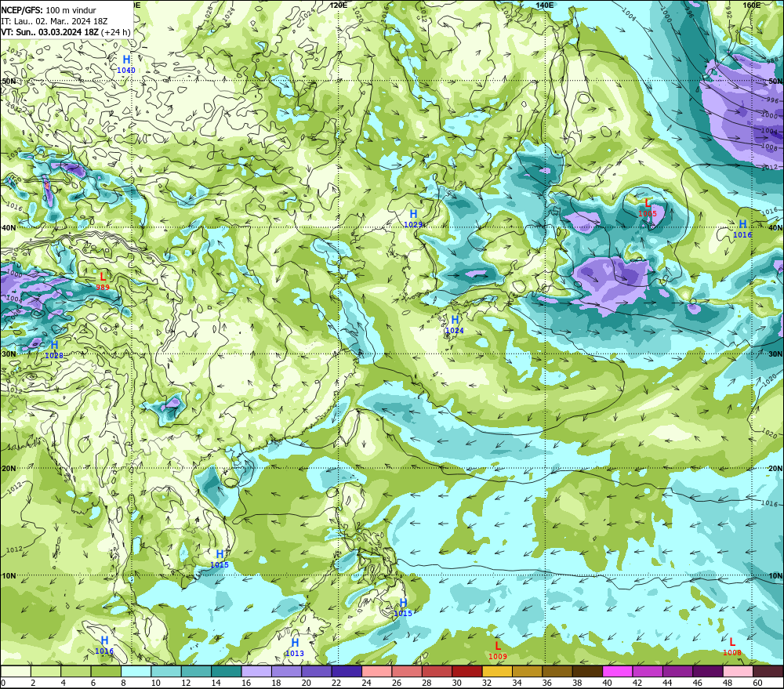The height and width of the screenshot is (689, 784).
Task: Click the 140E longitude label
Action: 545,5
